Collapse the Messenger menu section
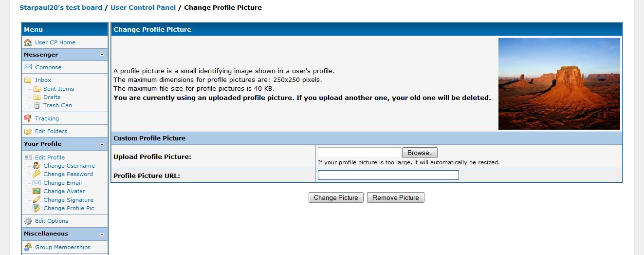 pos(102,55)
